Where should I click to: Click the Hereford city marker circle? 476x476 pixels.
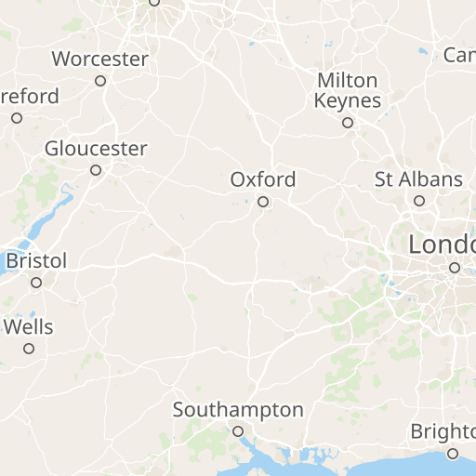point(17,118)
